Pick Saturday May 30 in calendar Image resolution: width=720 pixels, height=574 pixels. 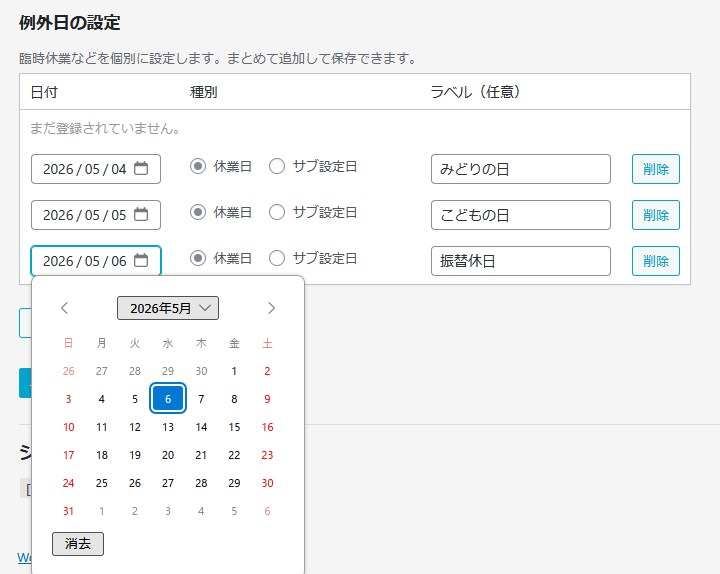click(x=267, y=483)
